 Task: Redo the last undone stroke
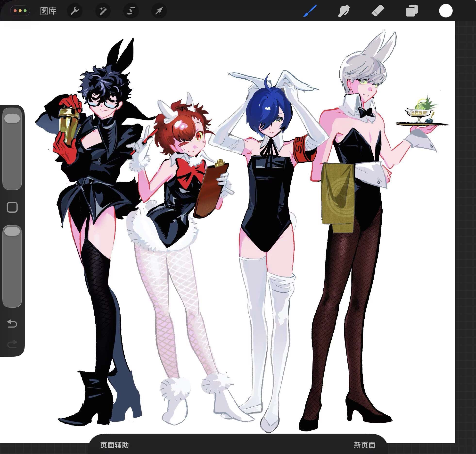(12, 344)
